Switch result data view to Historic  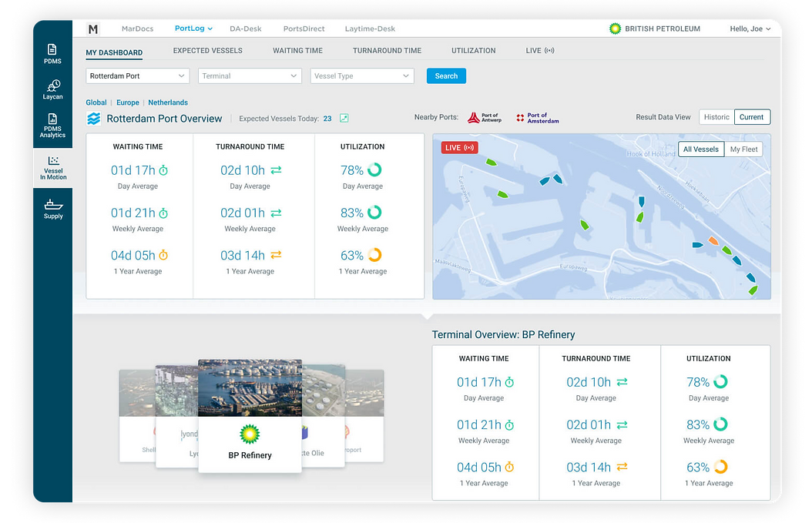(x=716, y=117)
